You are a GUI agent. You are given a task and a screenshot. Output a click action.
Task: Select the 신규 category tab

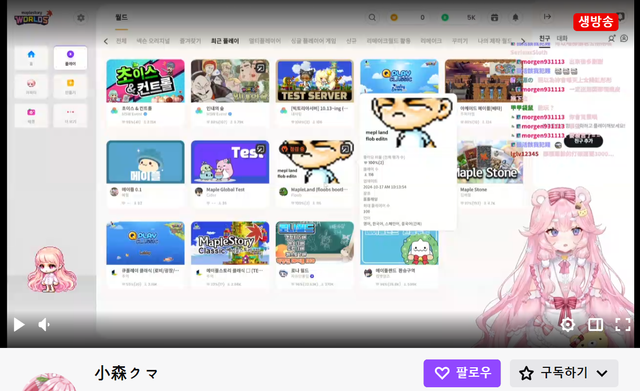point(351,41)
